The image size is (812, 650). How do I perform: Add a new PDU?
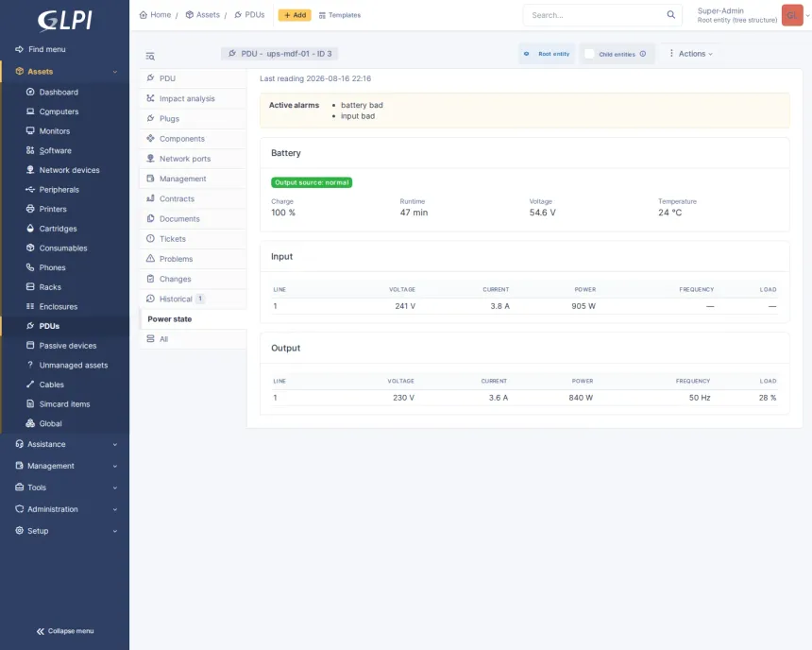pyautogui.click(x=295, y=15)
